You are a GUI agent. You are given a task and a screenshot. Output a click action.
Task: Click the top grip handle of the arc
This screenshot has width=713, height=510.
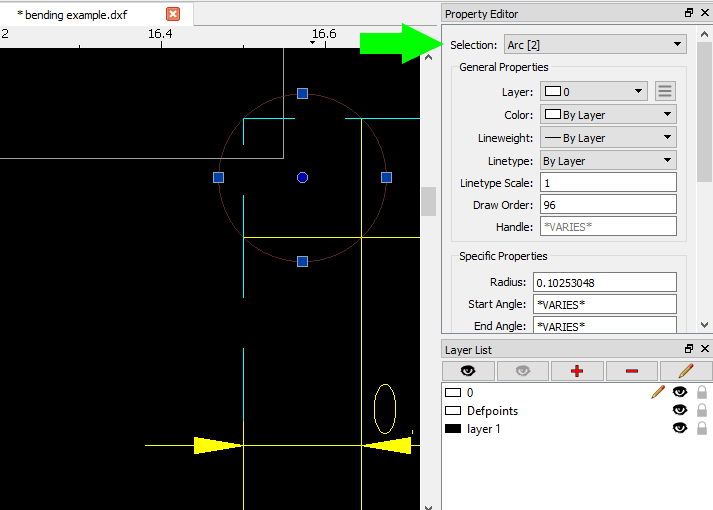(x=302, y=94)
